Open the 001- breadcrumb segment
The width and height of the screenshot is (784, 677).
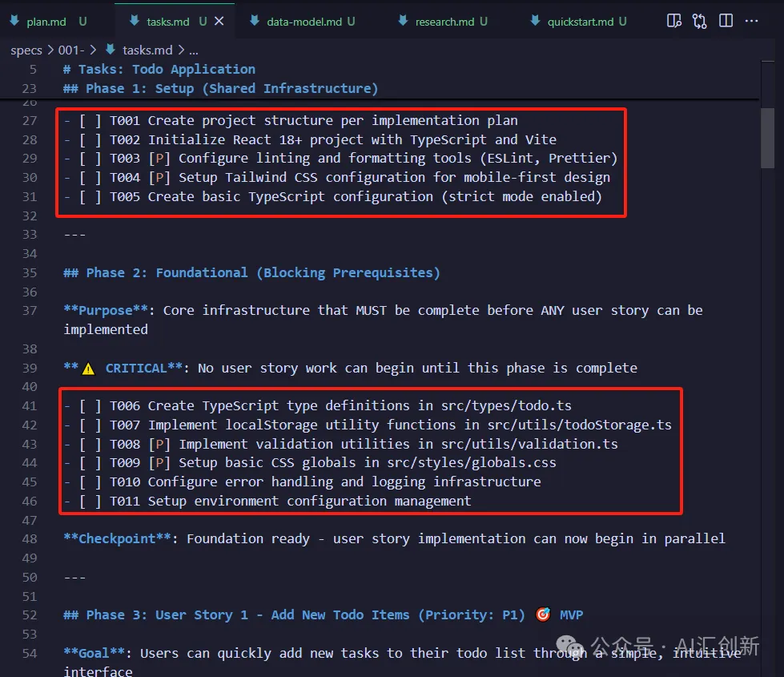coord(70,50)
